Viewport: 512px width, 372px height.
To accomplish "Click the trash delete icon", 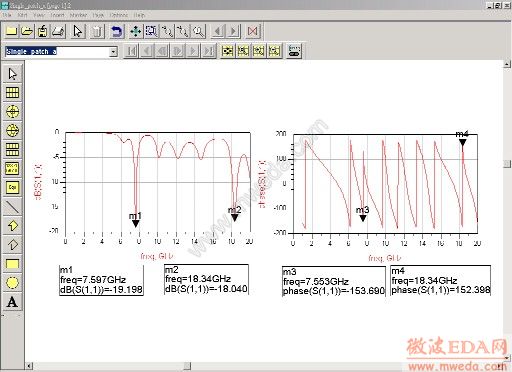I will [97, 31].
